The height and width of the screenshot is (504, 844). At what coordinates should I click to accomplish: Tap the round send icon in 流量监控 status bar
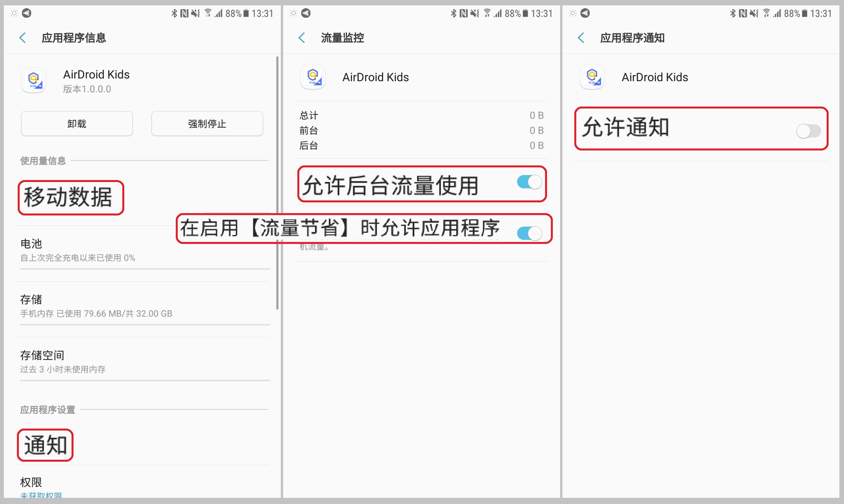click(x=306, y=13)
